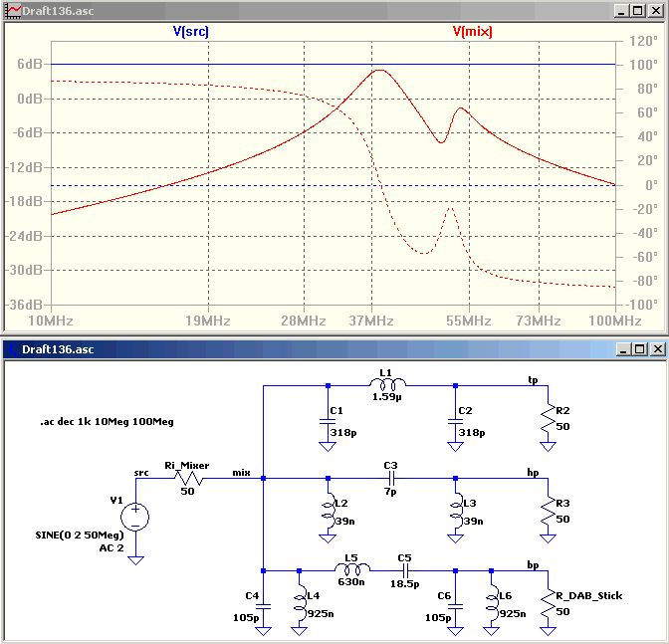Click the V(src) trace label in the plot
The height and width of the screenshot is (644, 669).
tap(191, 32)
